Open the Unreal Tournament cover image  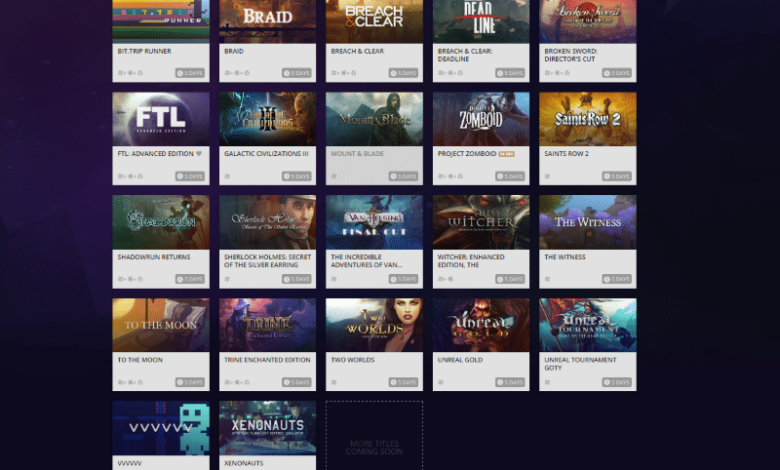[x=587, y=325]
